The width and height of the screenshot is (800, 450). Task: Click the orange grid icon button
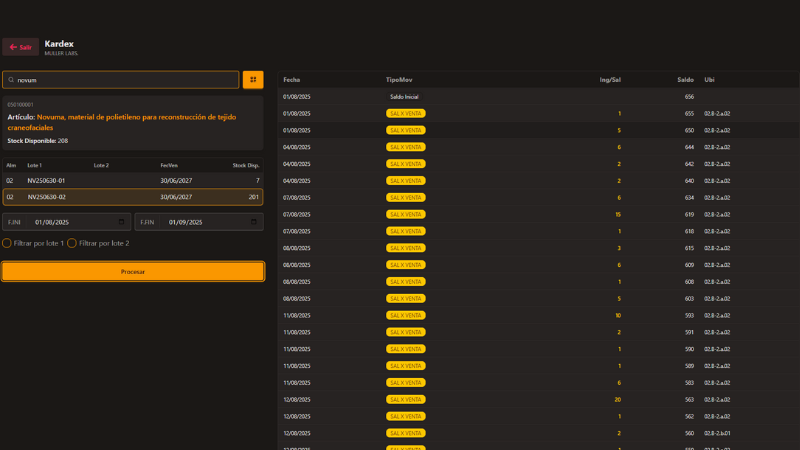pos(253,80)
